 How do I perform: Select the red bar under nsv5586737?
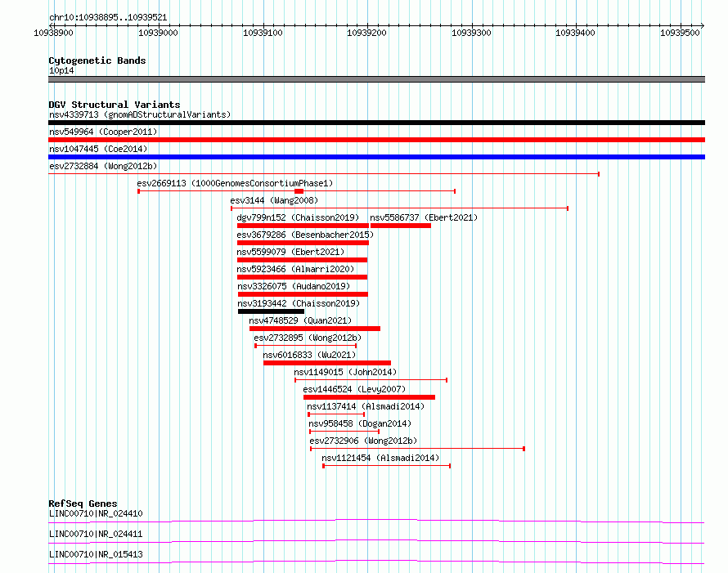pos(401,226)
